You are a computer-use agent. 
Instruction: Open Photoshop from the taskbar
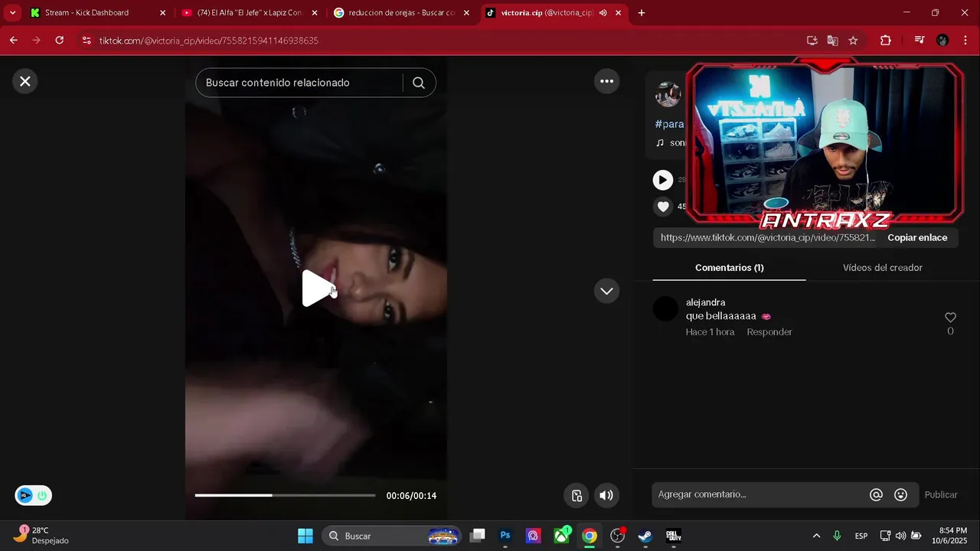pyautogui.click(x=505, y=536)
